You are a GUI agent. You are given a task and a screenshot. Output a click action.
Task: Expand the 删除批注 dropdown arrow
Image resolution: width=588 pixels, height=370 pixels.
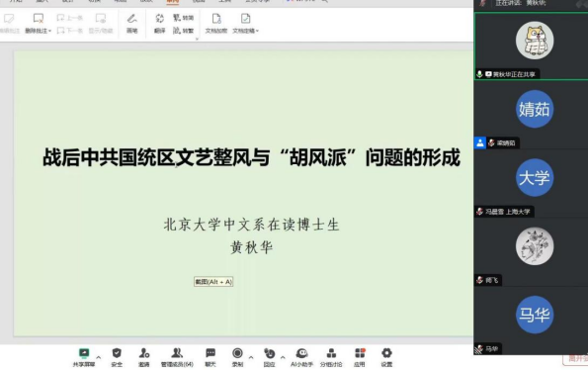coord(49,31)
